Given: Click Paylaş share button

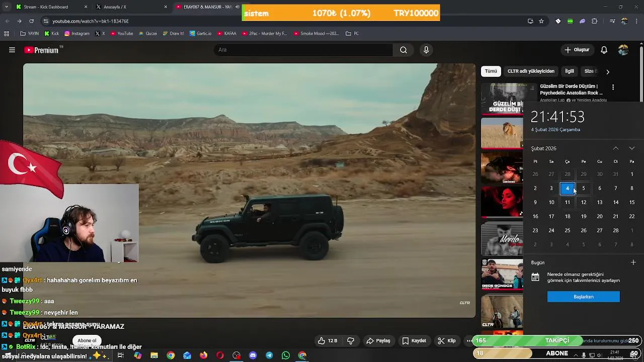Looking at the screenshot, I should (x=378, y=340).
